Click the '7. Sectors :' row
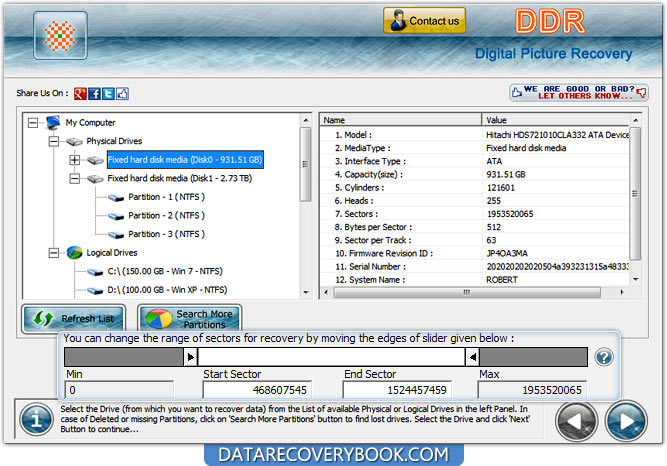 (x=474, y=214)
